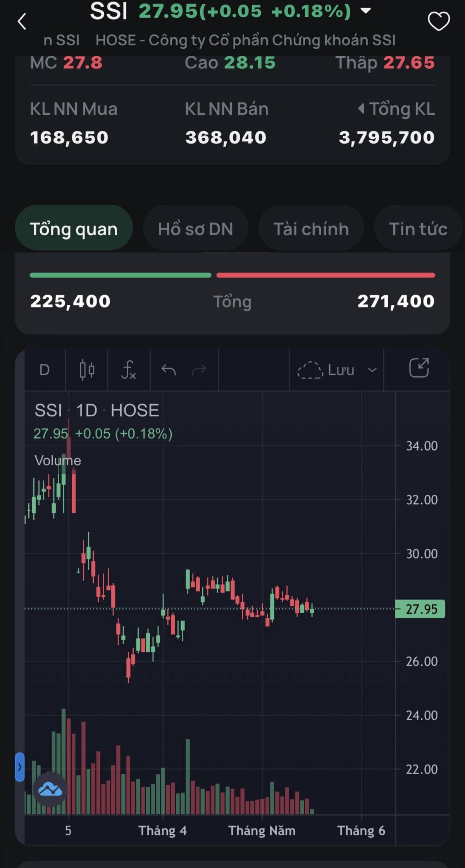Open the indicators fx menu

point(129,370)
